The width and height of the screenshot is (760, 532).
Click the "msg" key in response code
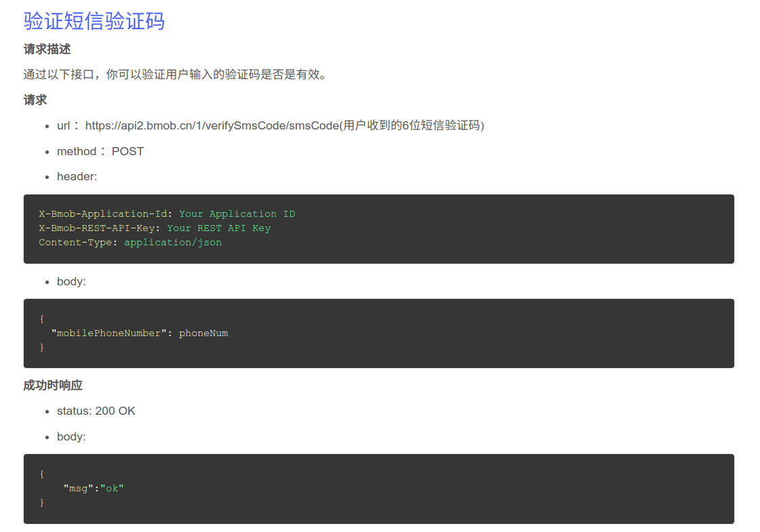click(79, 489)
